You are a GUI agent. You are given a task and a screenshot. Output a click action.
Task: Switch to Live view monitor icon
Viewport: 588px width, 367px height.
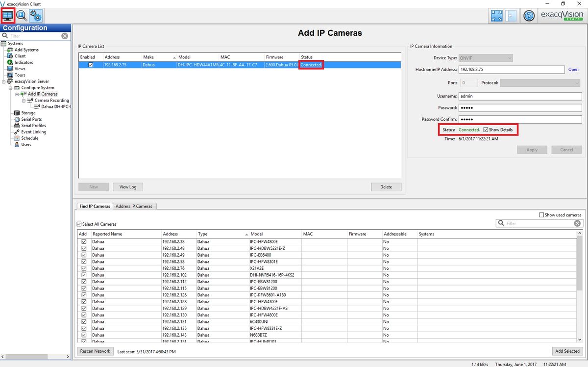pyautogui.click(x=8, y=15)
